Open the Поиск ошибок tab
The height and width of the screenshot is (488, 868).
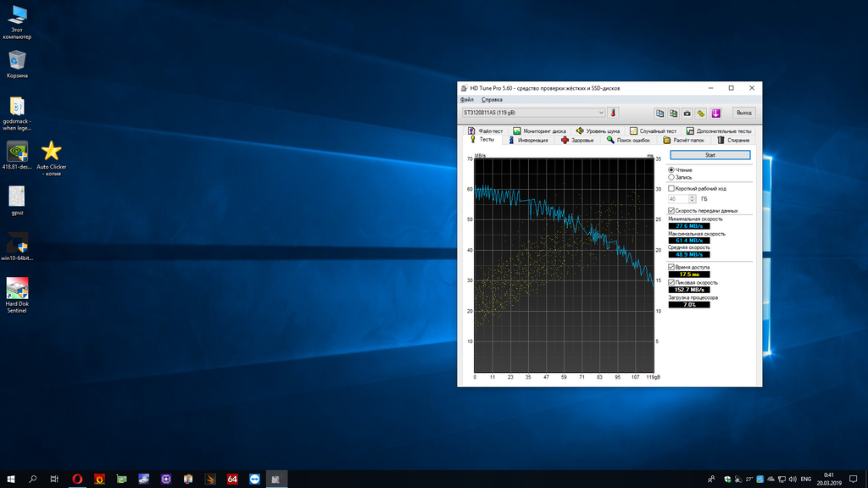627,140
